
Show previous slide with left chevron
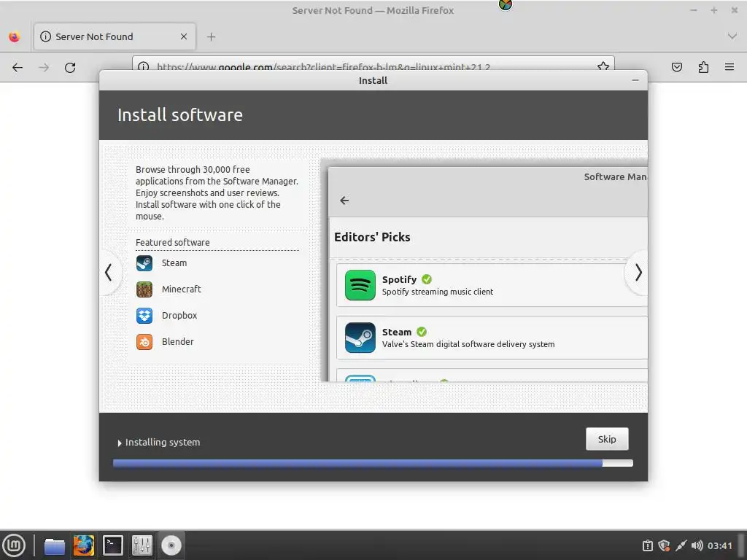pos(109,273)
